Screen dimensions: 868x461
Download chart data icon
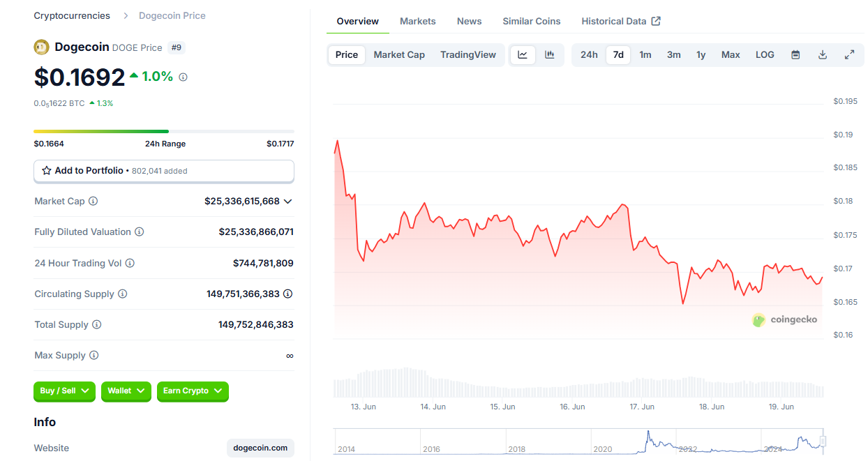pyautogui.click(x=823, y=54)
